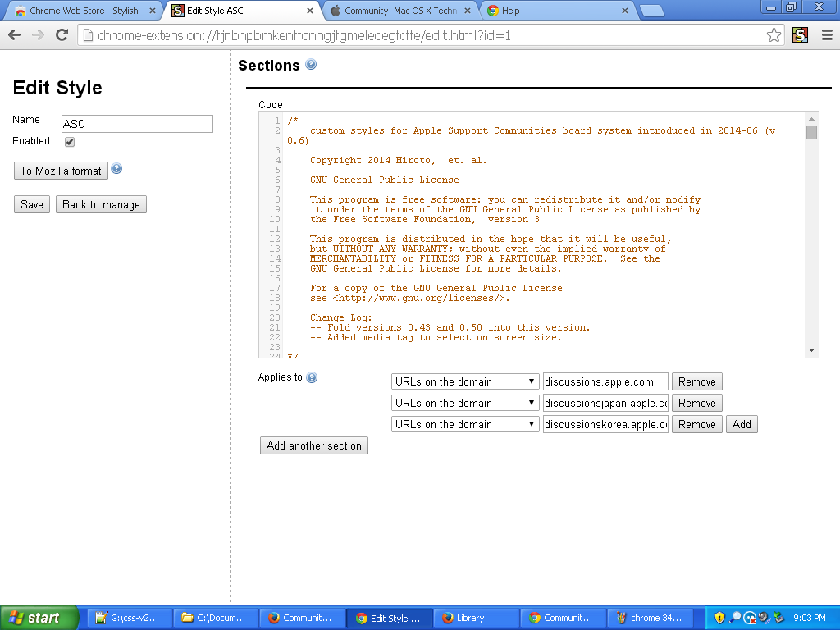This screenshot has width=840, height=630.
Task: Remove the discussionsjapan.apple domain rule
Action: point(697,403)
